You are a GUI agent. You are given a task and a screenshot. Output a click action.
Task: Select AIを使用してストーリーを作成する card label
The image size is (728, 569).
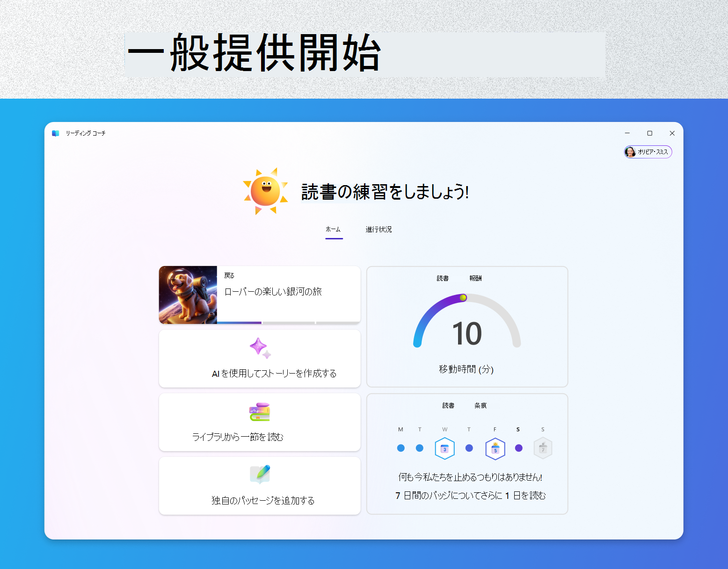(x=274, y=374)
